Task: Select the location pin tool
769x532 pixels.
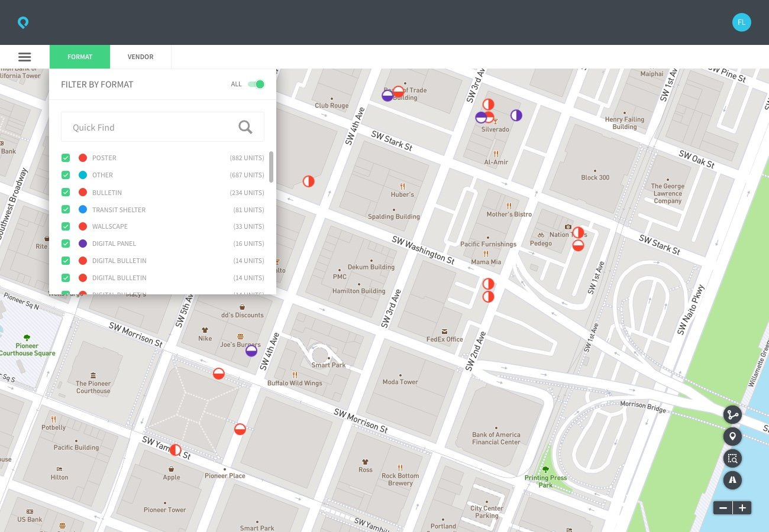Action: (x=732, y=437)
